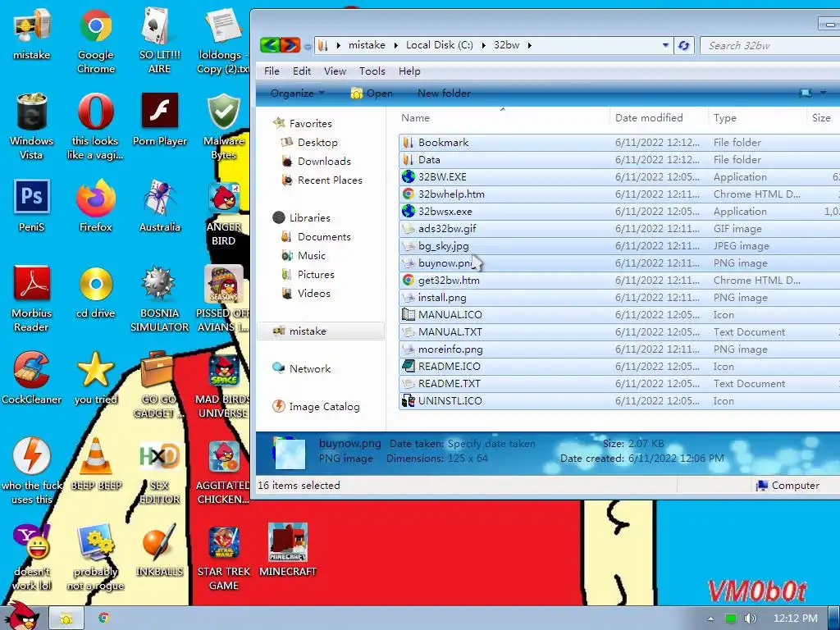
Task: Click the volume speaker icon in system tray
Action: pos(750,619)
